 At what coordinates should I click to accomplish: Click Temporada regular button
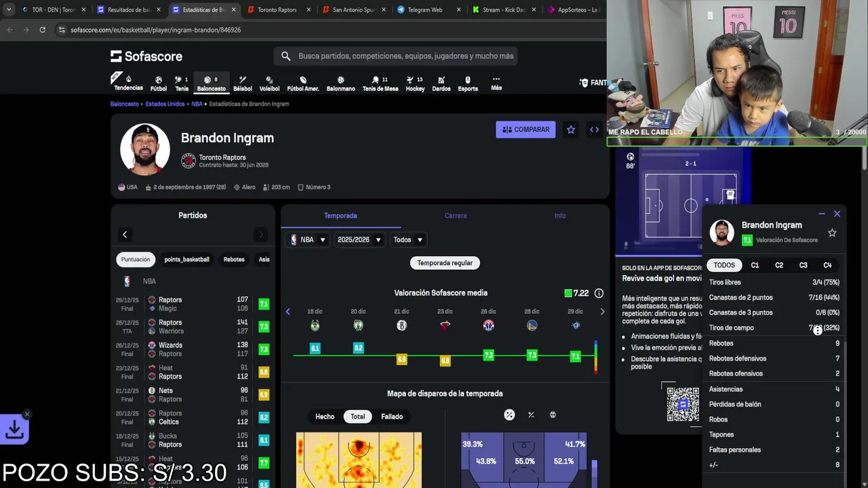click(445, 263)
